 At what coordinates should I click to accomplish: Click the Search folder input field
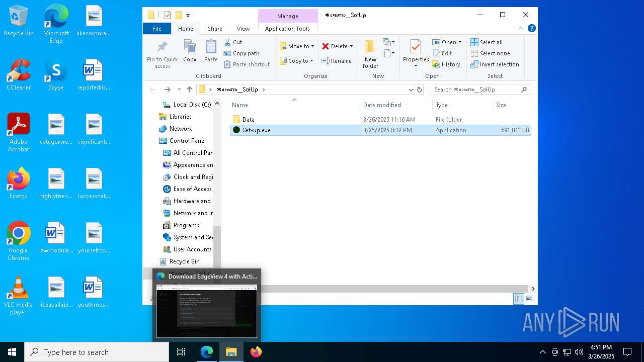pyautogui.click(x=480, y=89)
